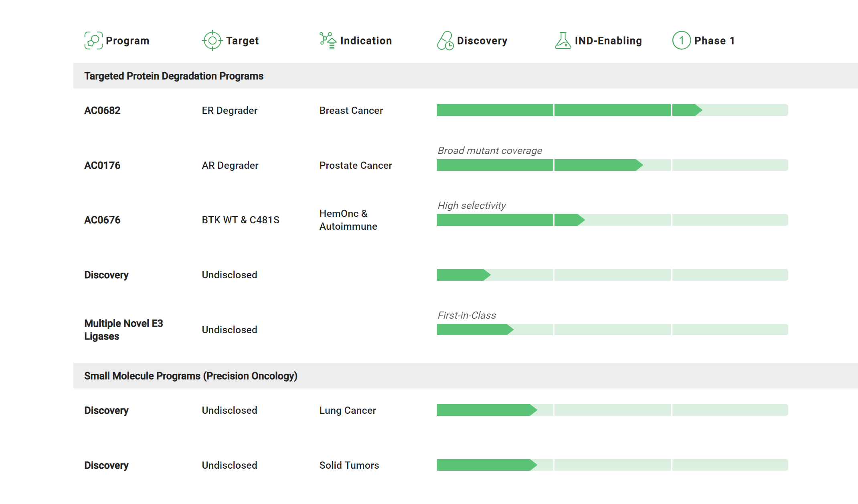The height and width of the screenshot is (504, 858).
Task: Click the AC0682 breast cancer progress bar
Action: (612, 110)
